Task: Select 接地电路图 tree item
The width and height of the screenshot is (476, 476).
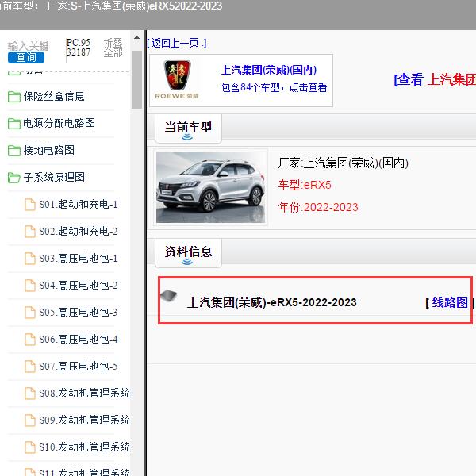Action: pos(49,150)
